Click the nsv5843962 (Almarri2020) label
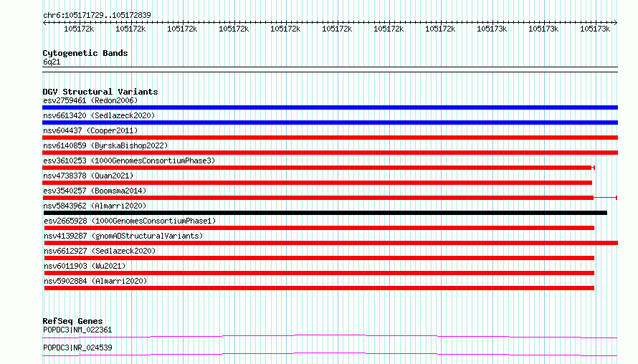638x364 pixels. [x=95, y=206]
